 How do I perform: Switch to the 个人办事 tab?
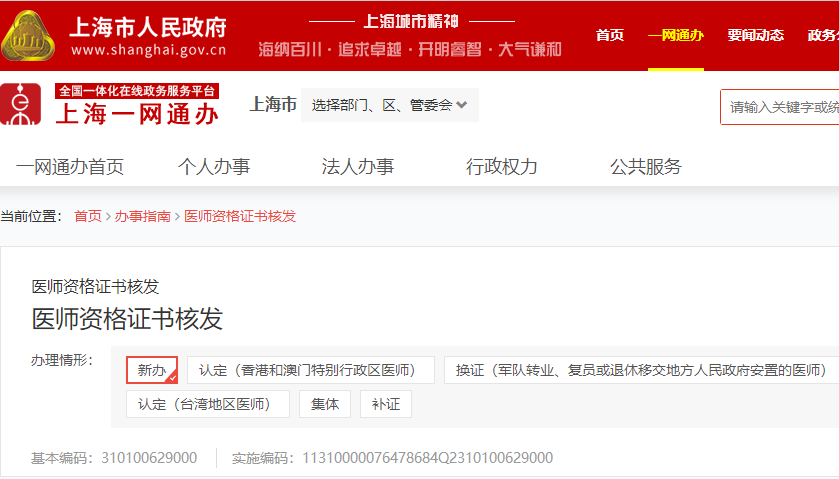(214, 167)
